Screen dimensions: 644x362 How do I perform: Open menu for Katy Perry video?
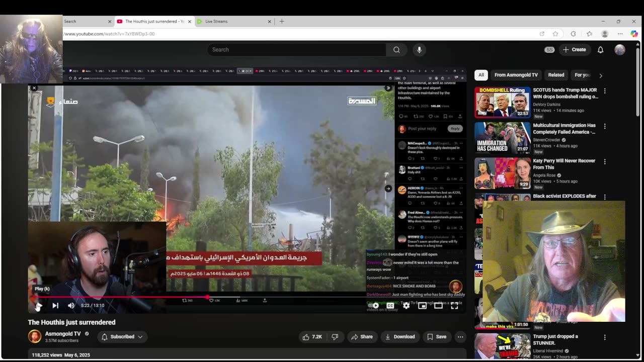[605, 162]
